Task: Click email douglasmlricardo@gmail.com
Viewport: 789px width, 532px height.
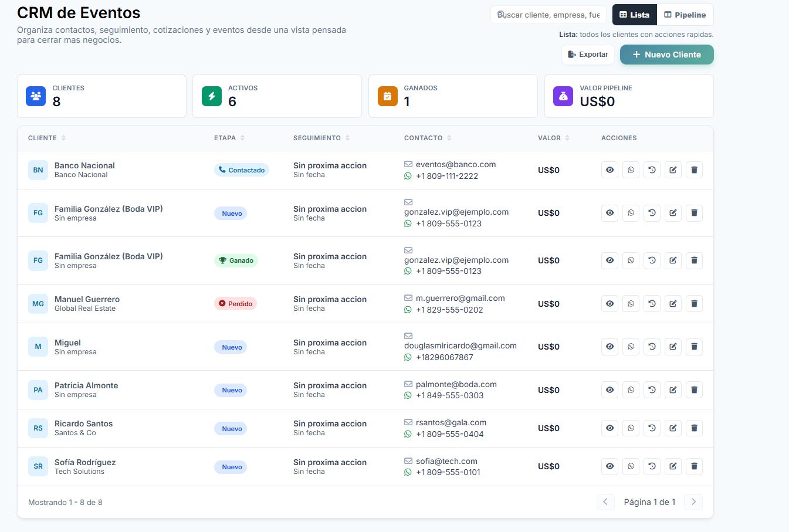Action: (460, 345)
